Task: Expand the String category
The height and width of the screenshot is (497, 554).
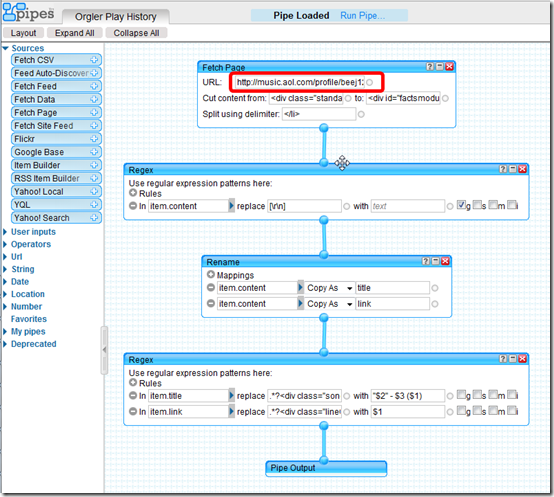Action: (5, 269)
